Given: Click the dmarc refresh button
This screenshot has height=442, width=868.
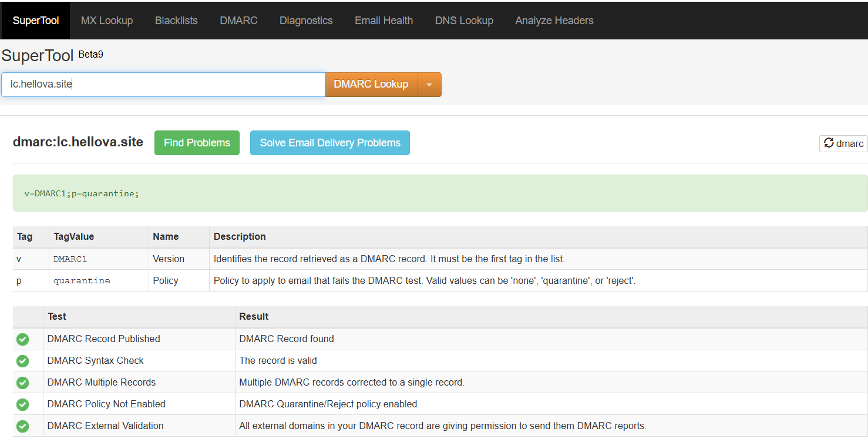Looking at the screenshot, I should [x=843, y=143].
